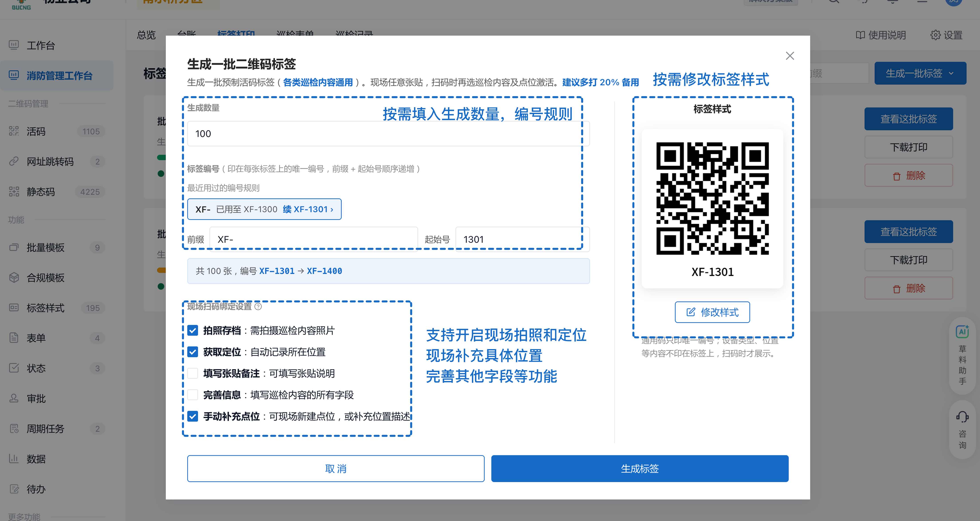Select the 消防管理工作台 sidebar icon

coord(14,75)
